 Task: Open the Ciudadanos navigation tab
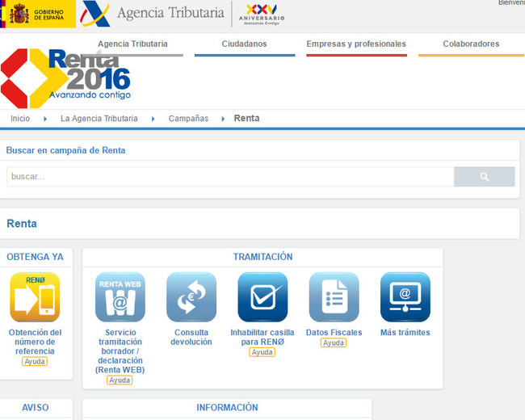[x=244, y=44]
